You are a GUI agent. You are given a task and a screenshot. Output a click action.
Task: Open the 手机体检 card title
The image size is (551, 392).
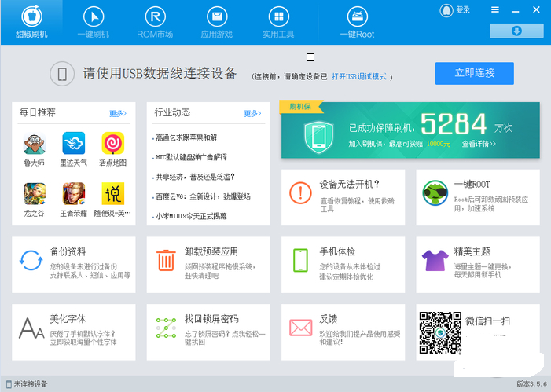[x=337, y=251]
